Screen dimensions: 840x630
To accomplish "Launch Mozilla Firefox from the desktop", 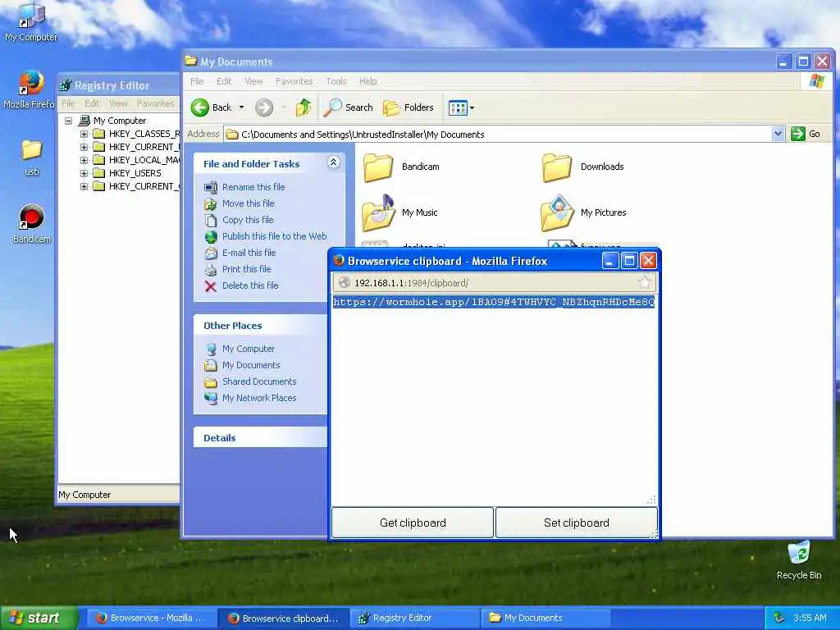I will pyautogui.click(x=30, y=89).
